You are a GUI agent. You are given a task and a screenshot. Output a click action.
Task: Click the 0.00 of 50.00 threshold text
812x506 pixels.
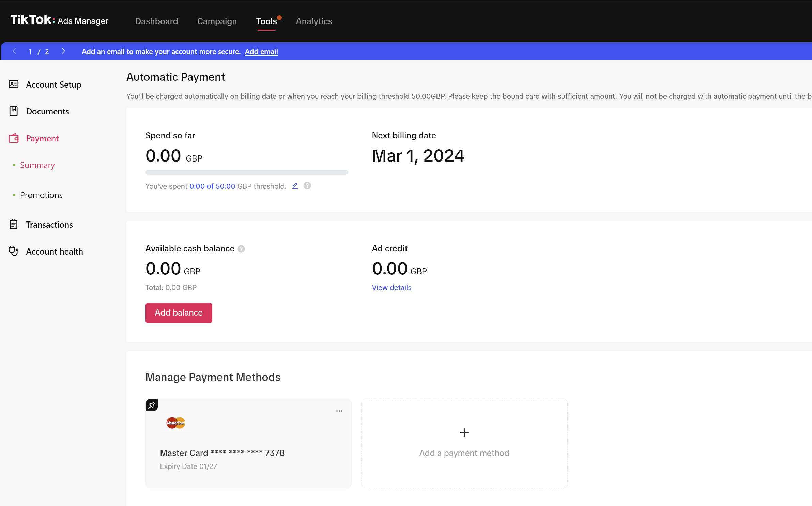pos(212,186)
